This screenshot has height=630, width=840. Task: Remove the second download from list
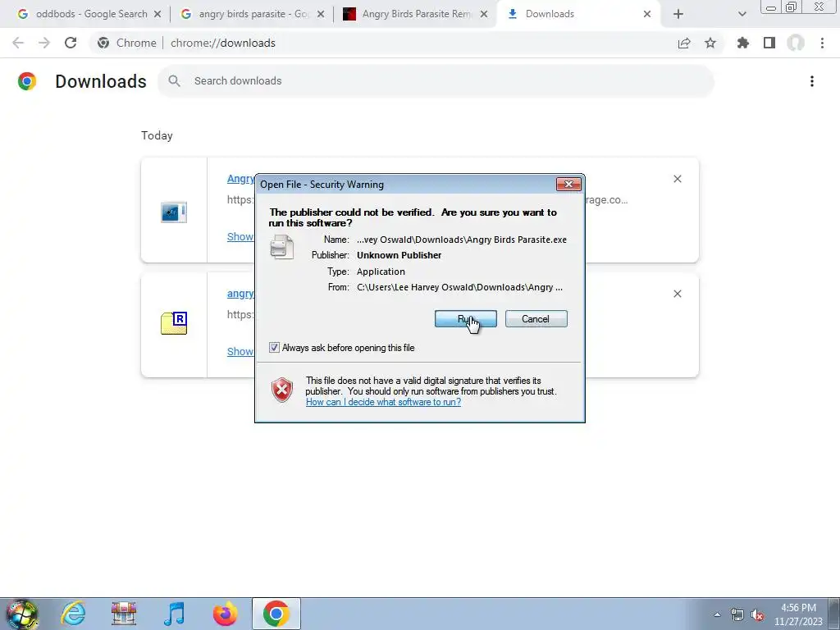pos(678,294)
